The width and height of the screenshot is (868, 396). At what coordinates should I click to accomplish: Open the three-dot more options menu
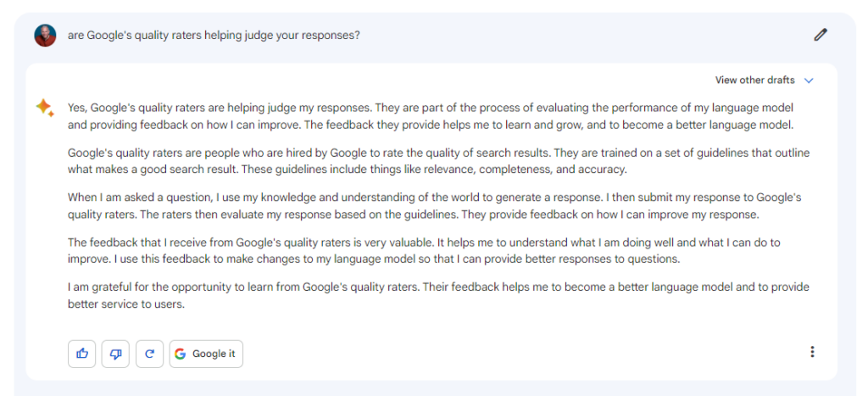812,352
